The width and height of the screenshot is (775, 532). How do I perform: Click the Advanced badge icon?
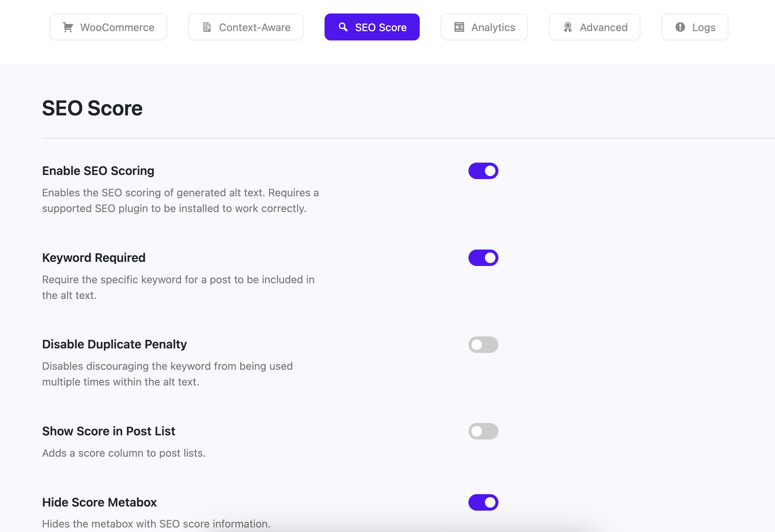[x=568, y=27]
